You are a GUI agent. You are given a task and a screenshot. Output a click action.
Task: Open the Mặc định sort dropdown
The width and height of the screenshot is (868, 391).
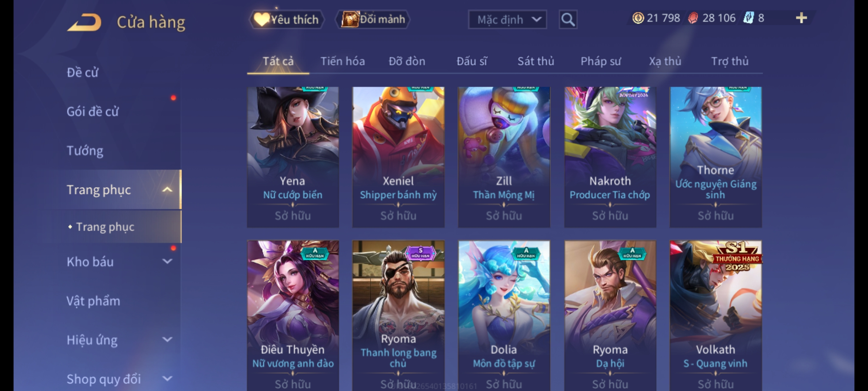click(507, 20)
